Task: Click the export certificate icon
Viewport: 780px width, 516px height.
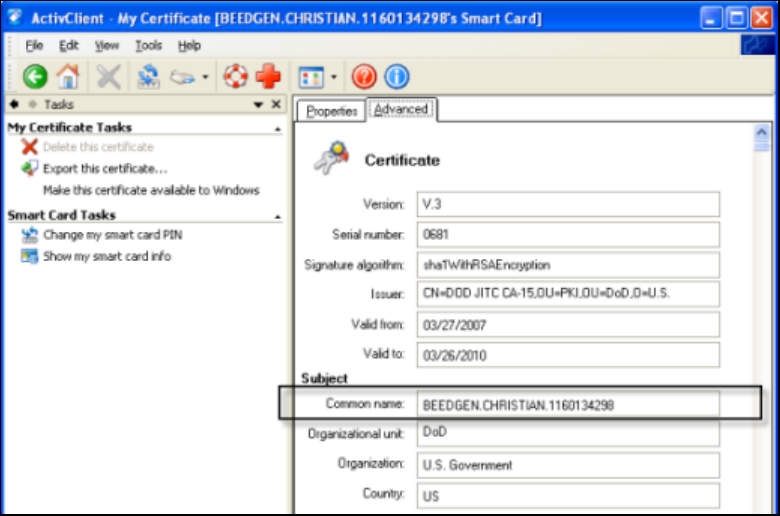Action: (x=29, y=169)
